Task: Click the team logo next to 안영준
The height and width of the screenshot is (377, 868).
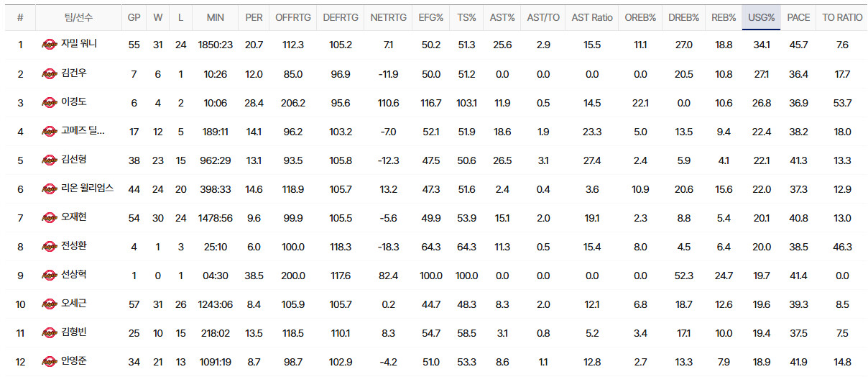Action: pyautogui.click(x=49, y=361)
